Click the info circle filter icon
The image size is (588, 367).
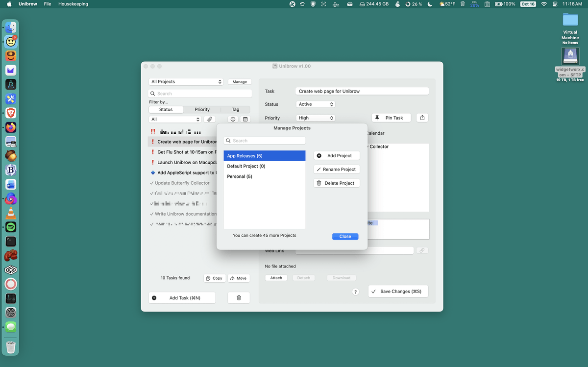(233, 119)
